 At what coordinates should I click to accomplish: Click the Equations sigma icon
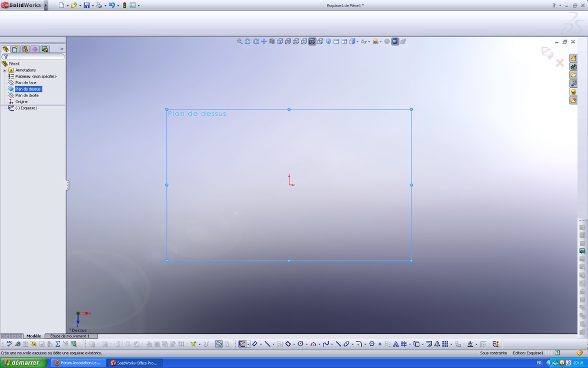58,344
